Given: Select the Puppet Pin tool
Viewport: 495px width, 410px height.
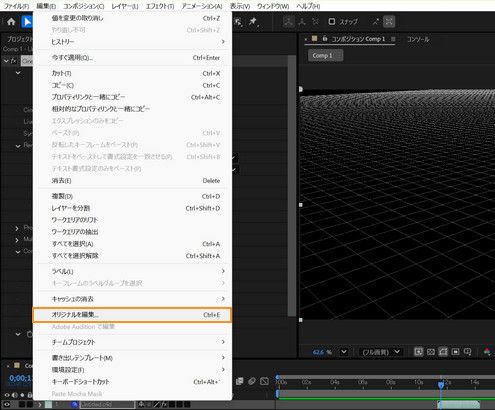Looking at the screenshot, I should coord(253,22).
